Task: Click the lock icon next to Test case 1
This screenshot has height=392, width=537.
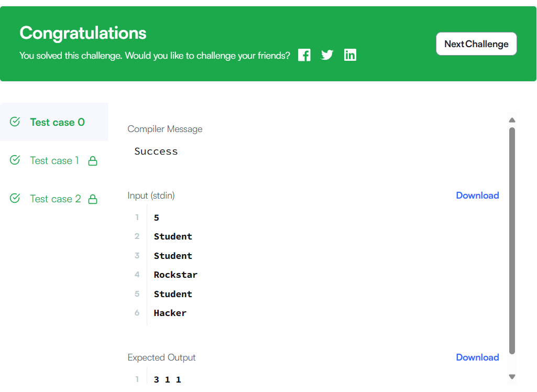Action: (x=93, y=161)
